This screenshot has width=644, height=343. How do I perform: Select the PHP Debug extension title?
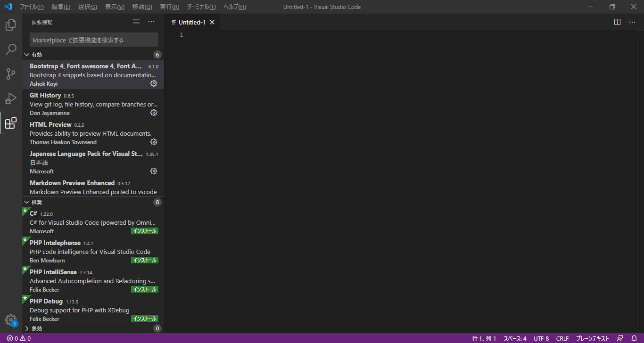46,301
